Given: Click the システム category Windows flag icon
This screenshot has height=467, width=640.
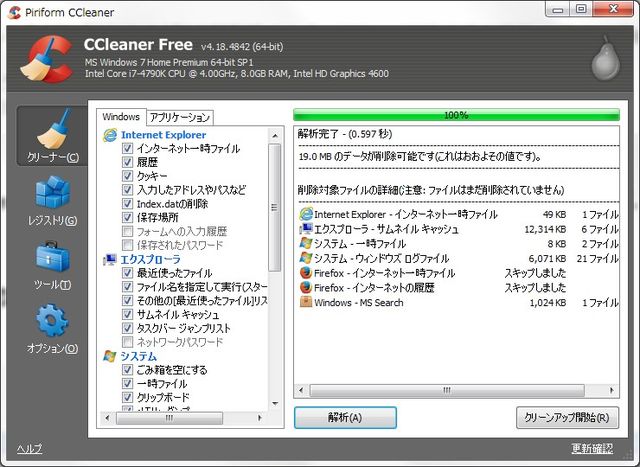Looking at the screenshot, I should coord(109,356).
